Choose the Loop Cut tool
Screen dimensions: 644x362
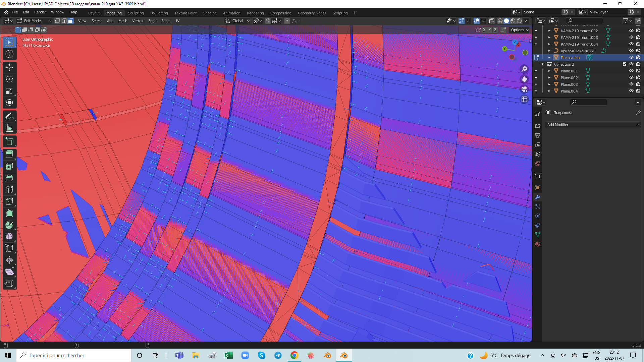pos(9,190)
